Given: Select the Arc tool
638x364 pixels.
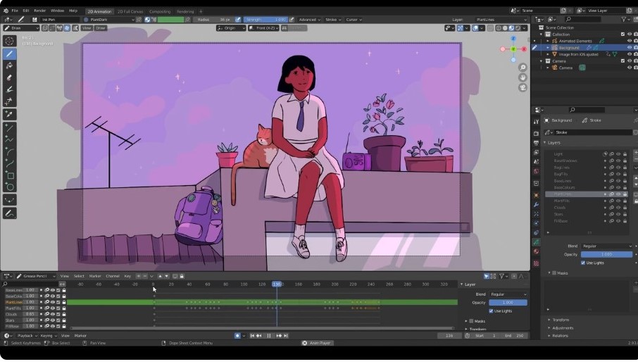Looking at the screenshot, I should [10, 151].
